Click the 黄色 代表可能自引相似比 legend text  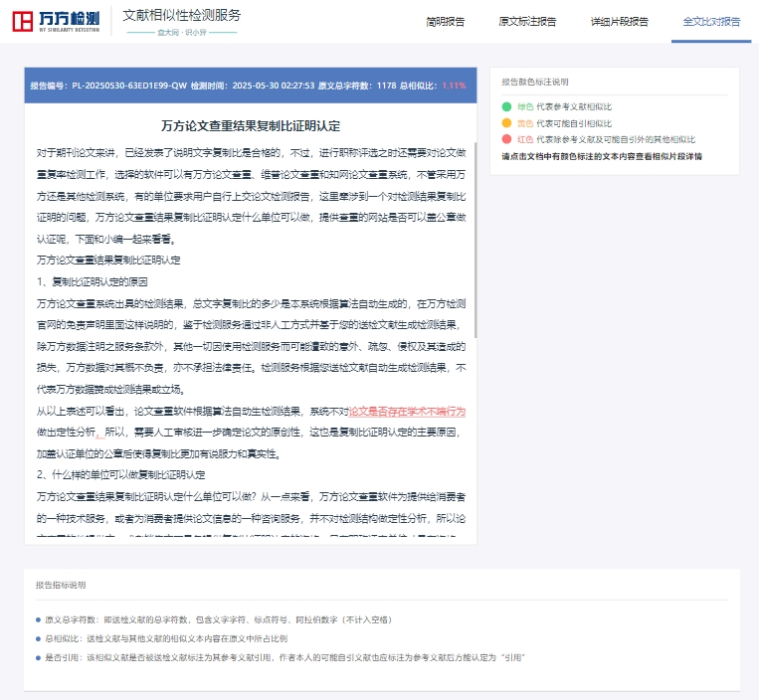click(564, 123)
